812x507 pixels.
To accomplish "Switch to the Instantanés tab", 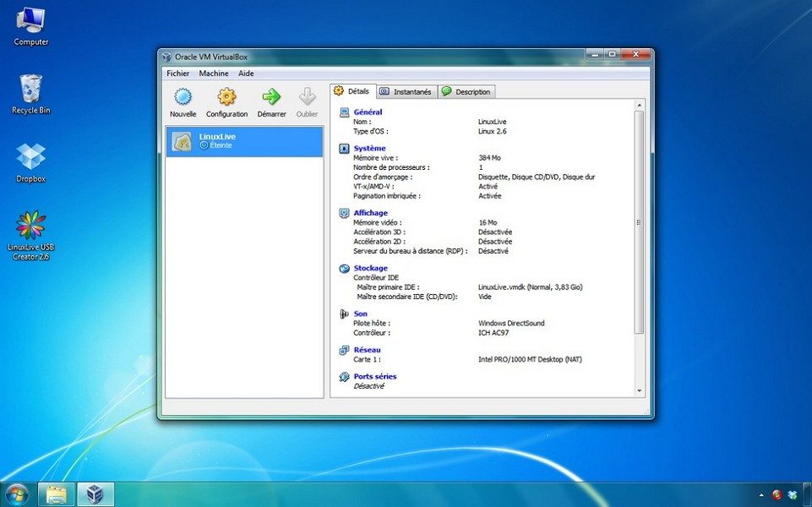I will point(407,91).
